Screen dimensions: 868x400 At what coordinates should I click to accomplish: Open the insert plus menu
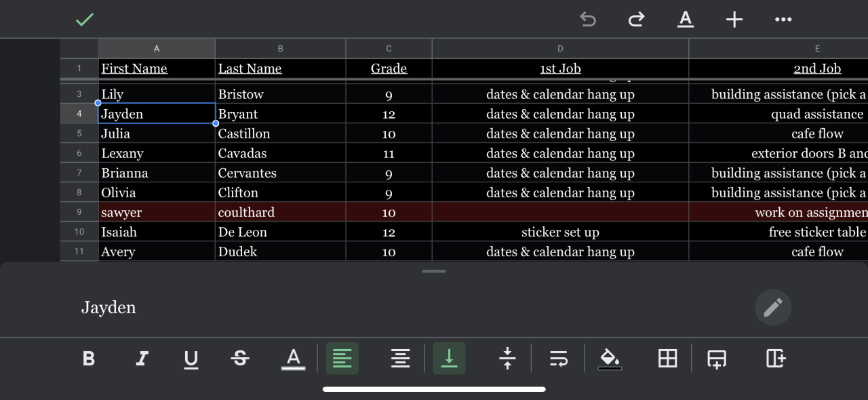(734, 20)
